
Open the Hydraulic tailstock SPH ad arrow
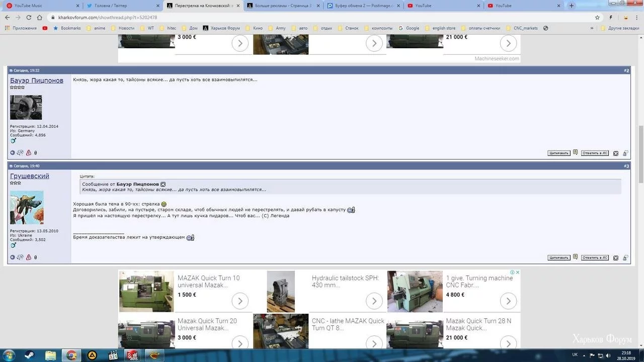click(x=374, y=301)
